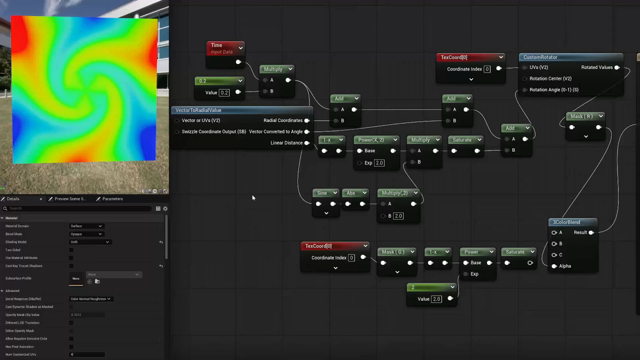This screenshot has width=640, height=360.
Task: Expand the Mask (G) node chevron
Action: [x=397, y=272]
